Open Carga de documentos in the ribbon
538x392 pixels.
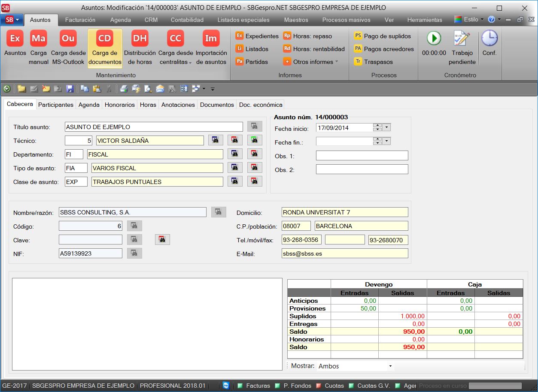[x=105, y=48]
